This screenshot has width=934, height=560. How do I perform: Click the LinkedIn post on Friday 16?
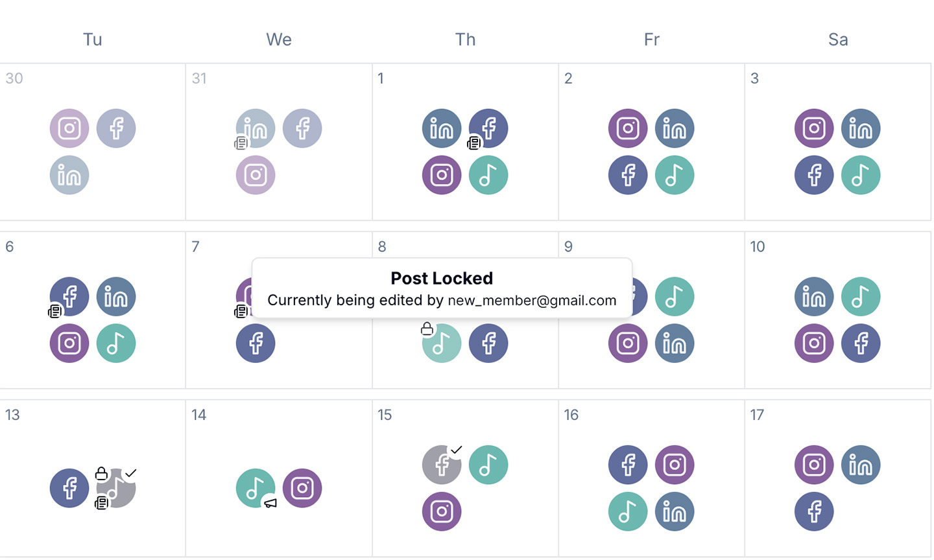pos(675,511)
